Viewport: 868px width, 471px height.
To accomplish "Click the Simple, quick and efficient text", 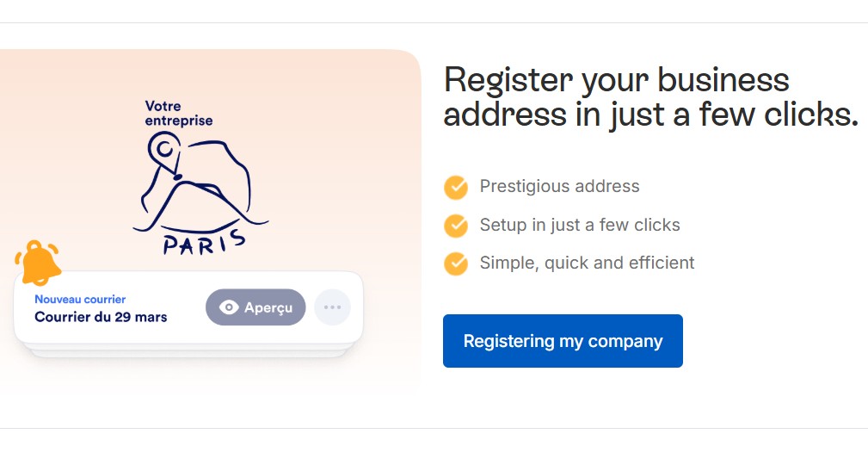I will [x=587, y=263].
